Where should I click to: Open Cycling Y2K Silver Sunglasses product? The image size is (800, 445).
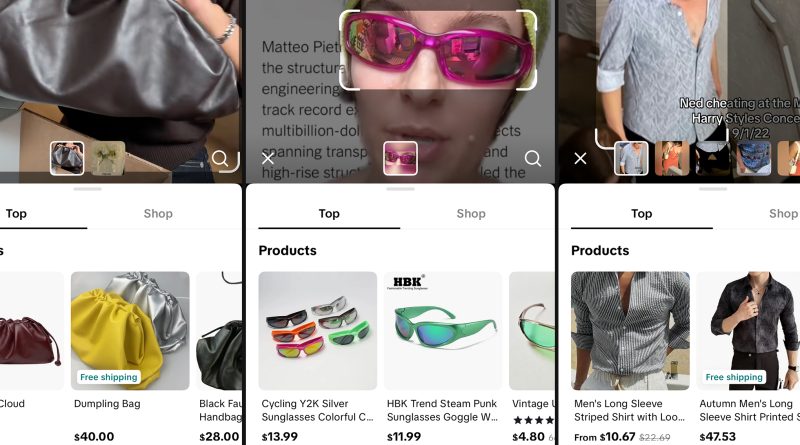tap(317, 331)
